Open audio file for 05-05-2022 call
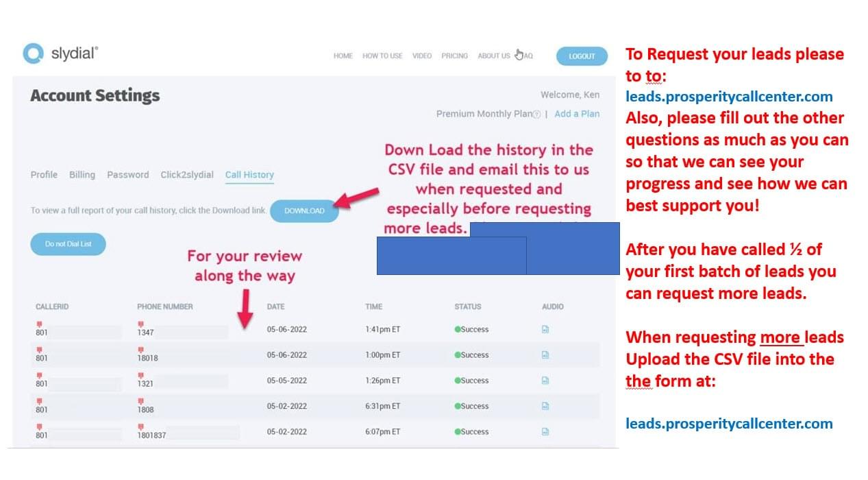This screenshot has height=480, width=868. 545,381
